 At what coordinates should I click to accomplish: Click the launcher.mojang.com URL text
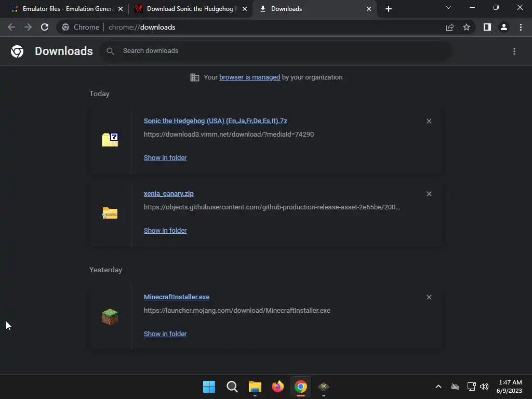pos(237,311)
